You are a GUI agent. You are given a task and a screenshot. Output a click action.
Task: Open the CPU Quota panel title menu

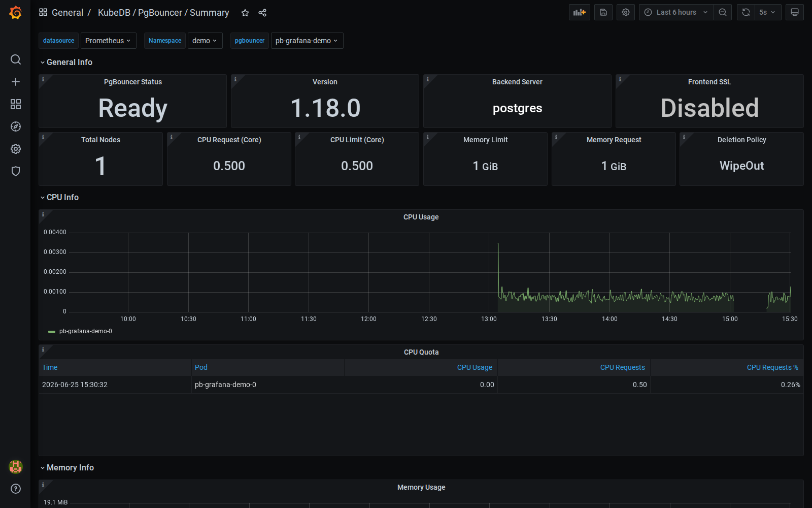pos(421,352)
